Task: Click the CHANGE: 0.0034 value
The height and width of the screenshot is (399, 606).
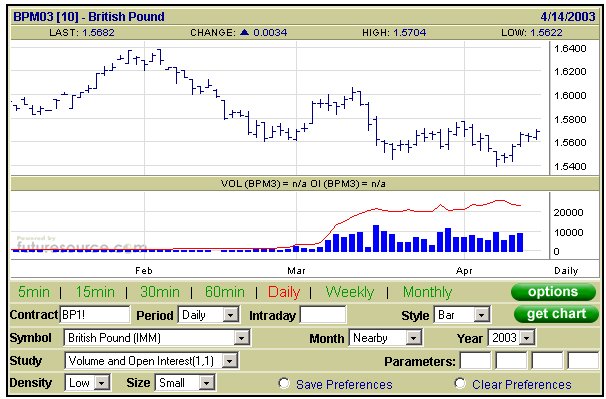Action: point(238,32)
